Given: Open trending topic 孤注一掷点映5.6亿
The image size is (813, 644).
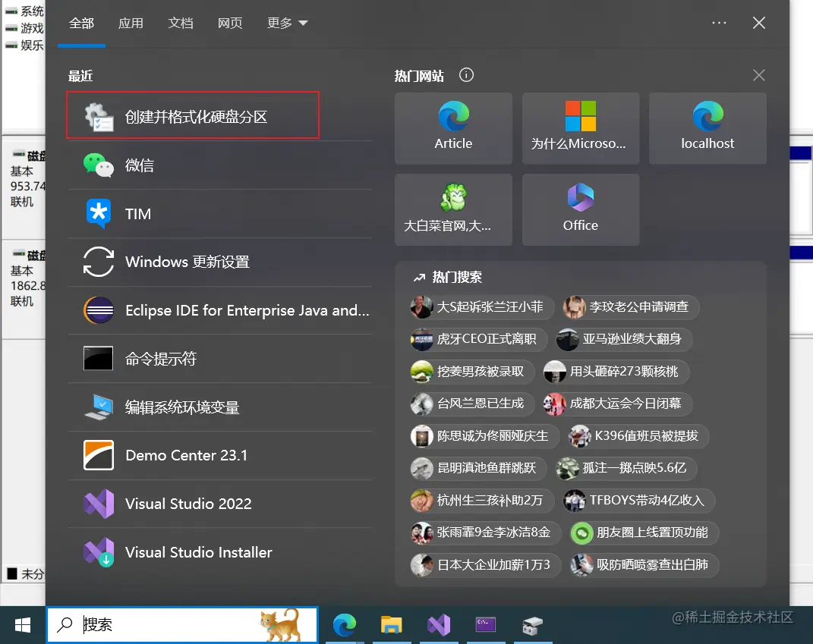Looking at the screenshot, I should pos(626,468).
